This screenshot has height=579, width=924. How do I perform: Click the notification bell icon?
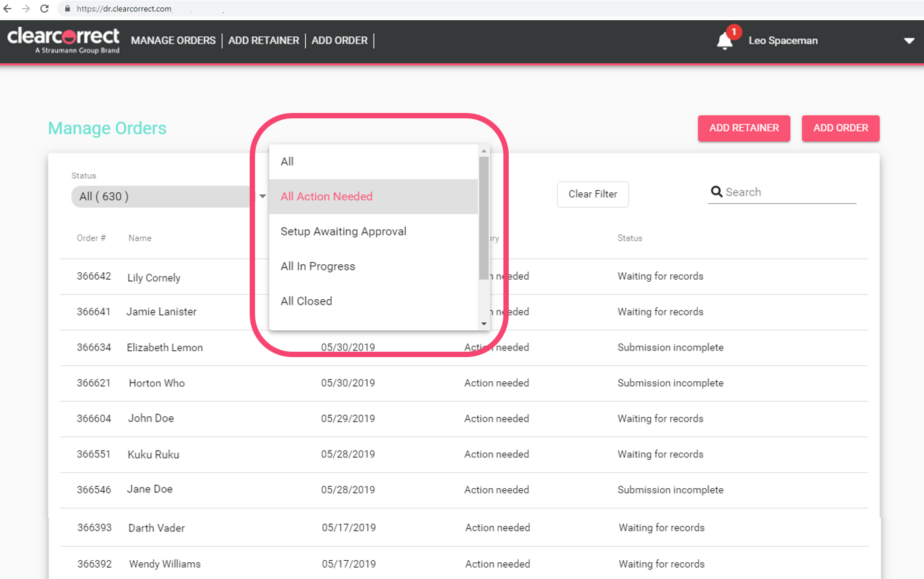[x=725, y=42]
